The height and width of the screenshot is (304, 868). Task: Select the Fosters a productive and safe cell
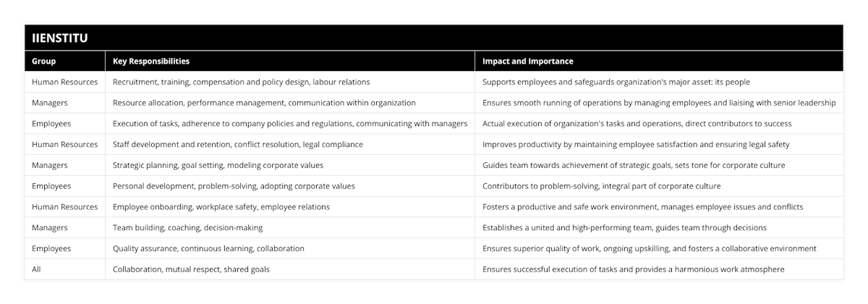[x=642, y=207]
